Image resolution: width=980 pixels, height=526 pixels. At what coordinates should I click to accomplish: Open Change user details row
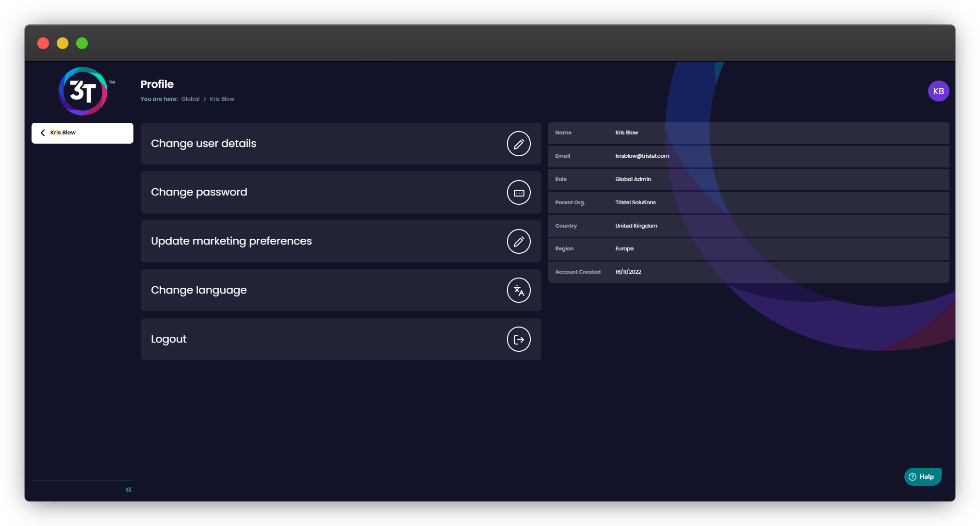point(204,144)
